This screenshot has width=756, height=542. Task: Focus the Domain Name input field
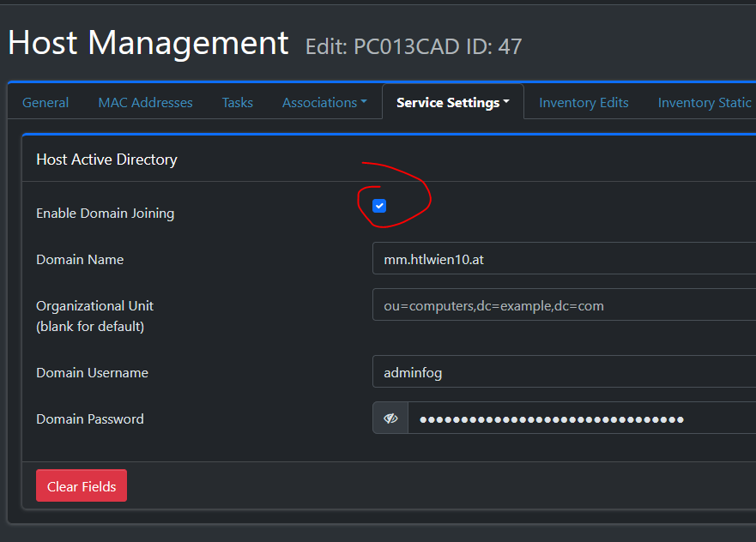click(x=564, y=259)
